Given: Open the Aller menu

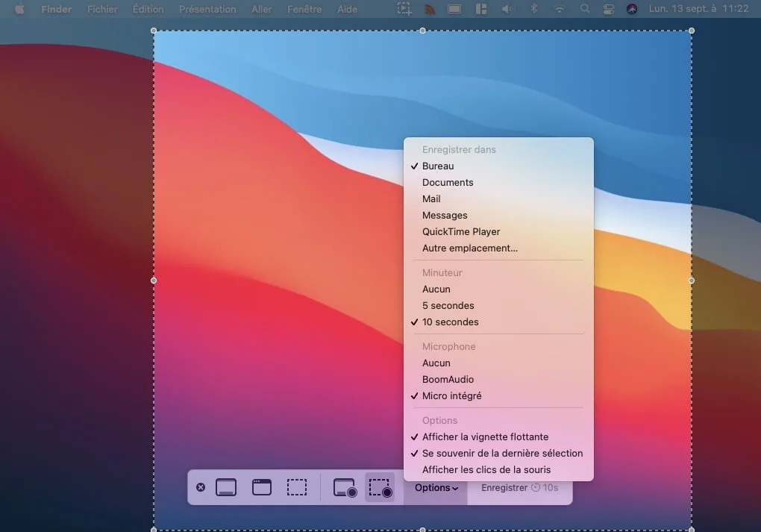Looking at the screenshot, I should click(x=262, y=9).
